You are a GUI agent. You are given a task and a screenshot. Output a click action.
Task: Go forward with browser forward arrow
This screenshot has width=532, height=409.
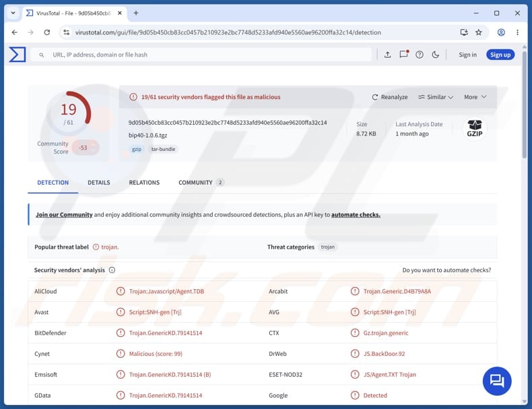point(30,32)
